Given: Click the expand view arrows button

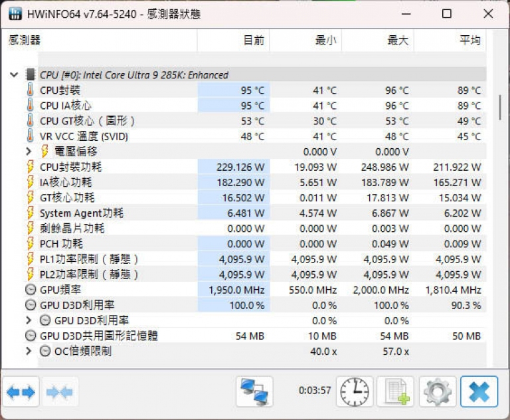Looking at the screenshot, I should [x=21, y=392].
